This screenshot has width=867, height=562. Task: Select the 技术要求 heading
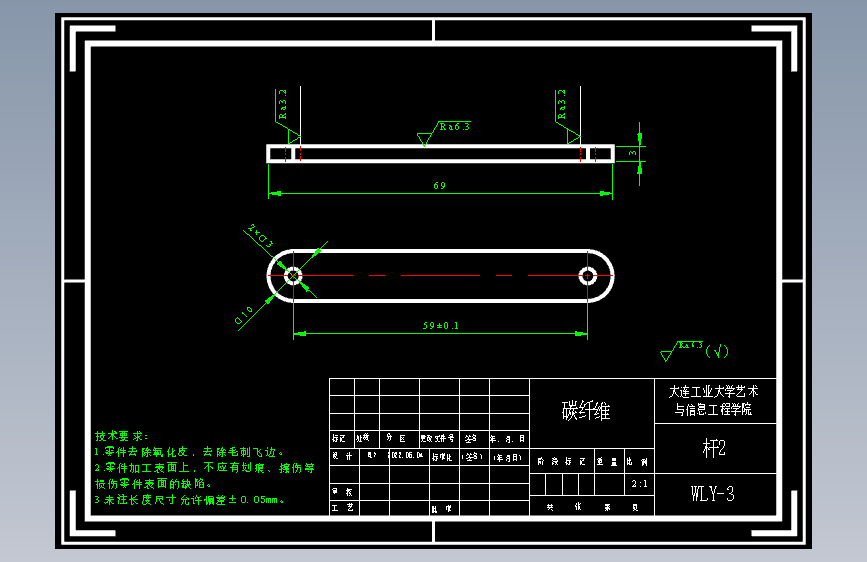coord(122,436)
